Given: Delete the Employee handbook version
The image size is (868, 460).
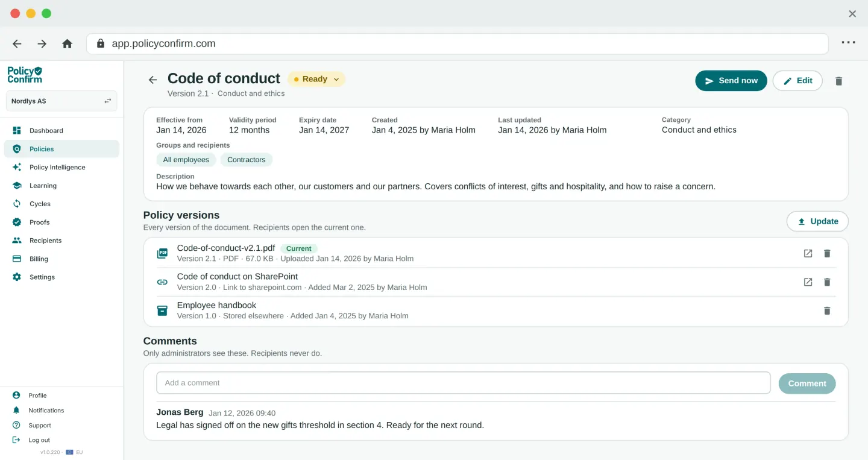Looking at the screenshot, I should point(827,310).
